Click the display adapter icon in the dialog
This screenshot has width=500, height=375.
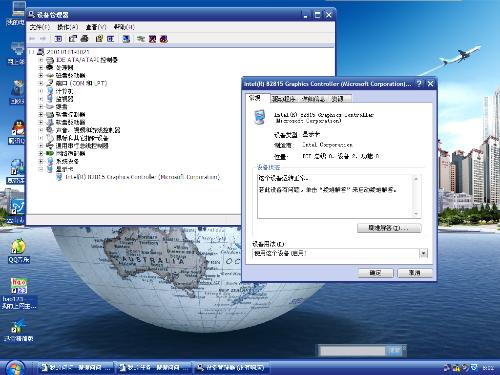(260, 117)
